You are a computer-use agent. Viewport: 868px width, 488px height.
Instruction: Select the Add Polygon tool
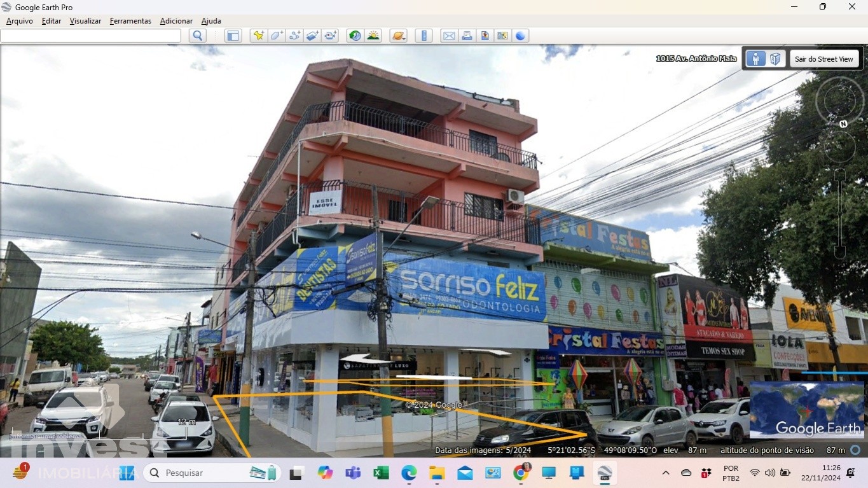pyautogui.click(x=277, y=36)
